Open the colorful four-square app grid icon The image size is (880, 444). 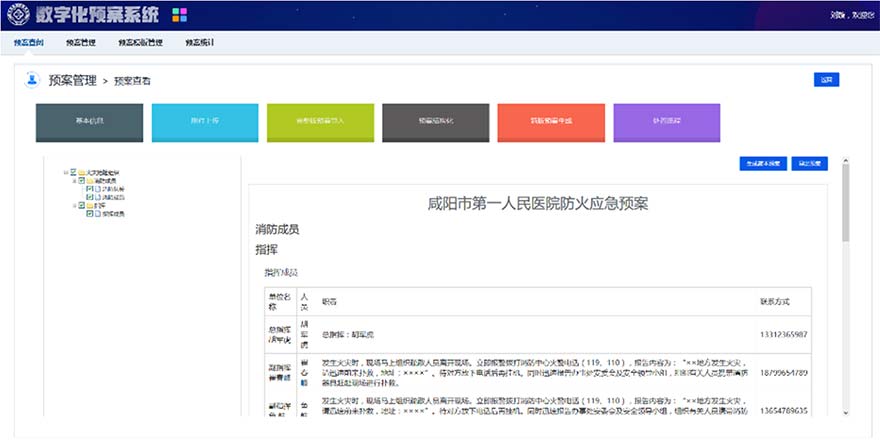tap(180, 15)
